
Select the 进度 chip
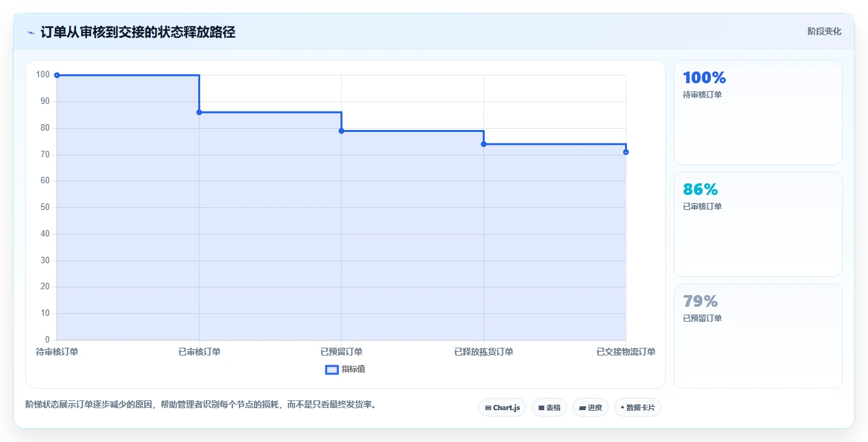[591, 408]
